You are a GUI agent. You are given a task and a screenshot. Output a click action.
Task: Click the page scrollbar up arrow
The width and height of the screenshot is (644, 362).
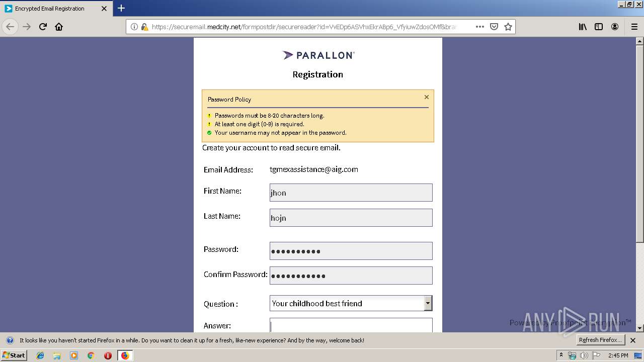[639, 41]
